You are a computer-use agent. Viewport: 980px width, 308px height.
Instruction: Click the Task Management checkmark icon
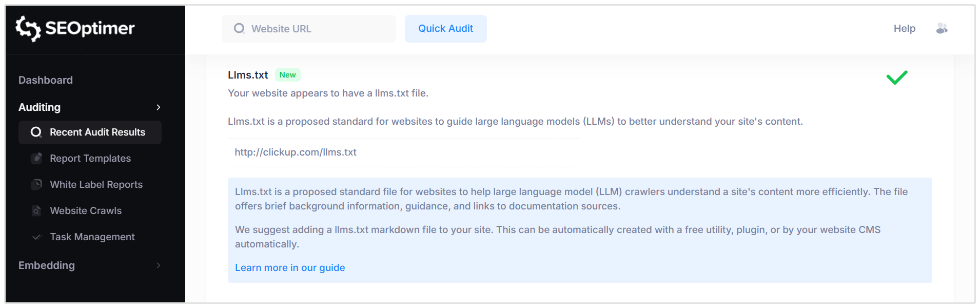coord(36,237)
